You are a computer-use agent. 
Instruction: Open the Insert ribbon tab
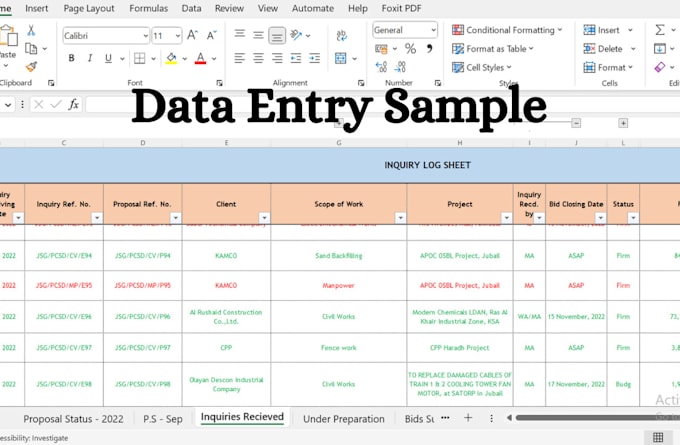pyautogui.click(x=36, y=8)
